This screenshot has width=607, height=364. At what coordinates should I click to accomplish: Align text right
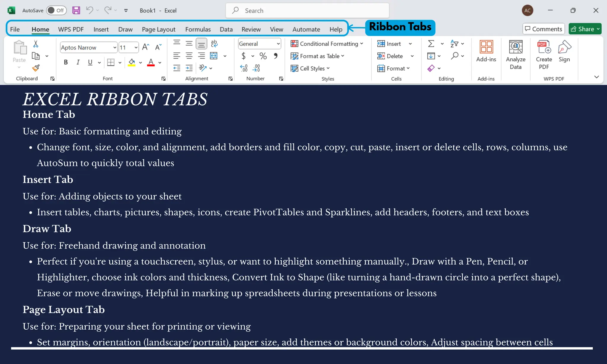click(201, 56)
